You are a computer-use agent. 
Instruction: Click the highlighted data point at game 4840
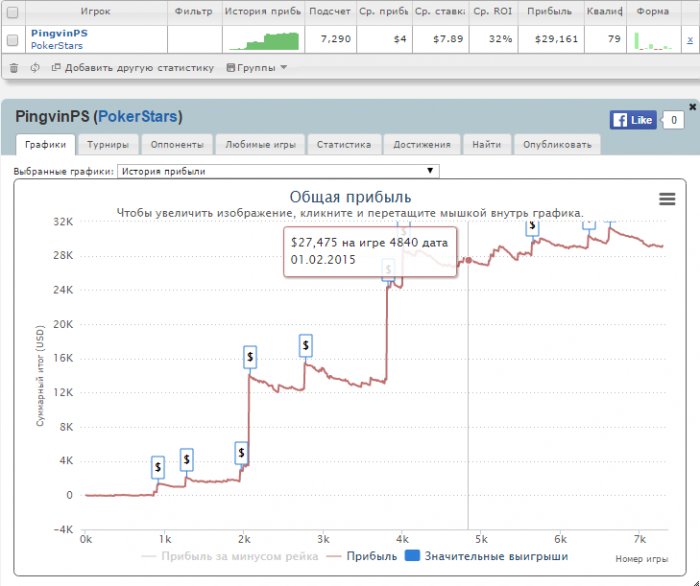click(x=469, y=260)
